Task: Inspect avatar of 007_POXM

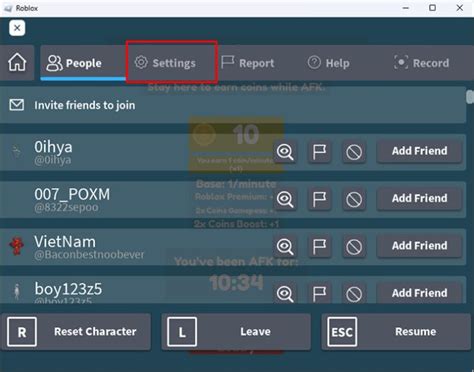Action: pyautogui.click(x=285, y=200)
